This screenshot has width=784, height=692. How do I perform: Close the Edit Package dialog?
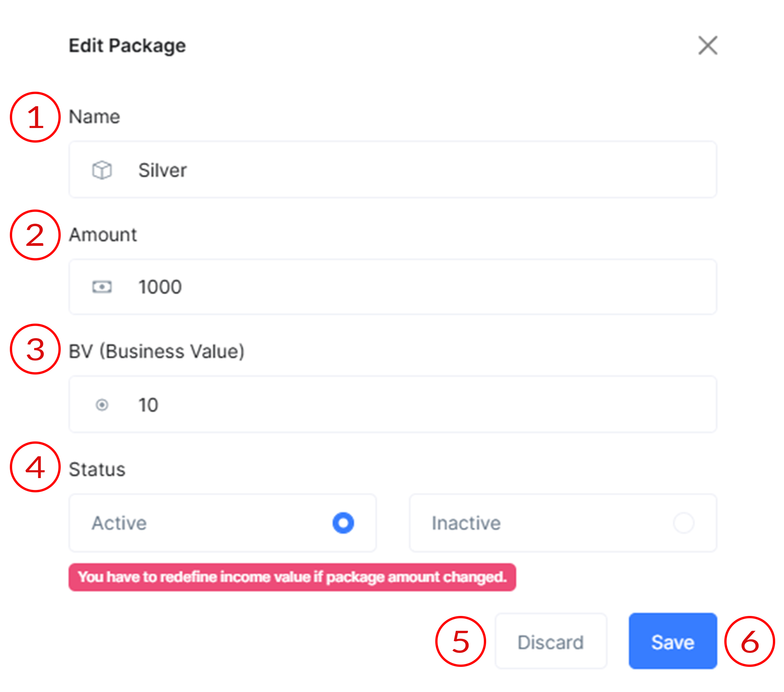(x=708, y=46)
